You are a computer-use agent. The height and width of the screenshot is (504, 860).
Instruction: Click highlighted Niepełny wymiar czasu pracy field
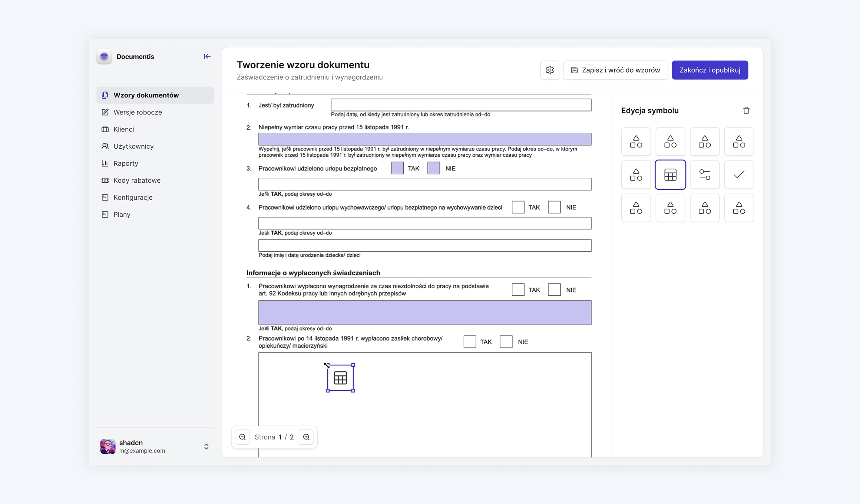(425, 139)
